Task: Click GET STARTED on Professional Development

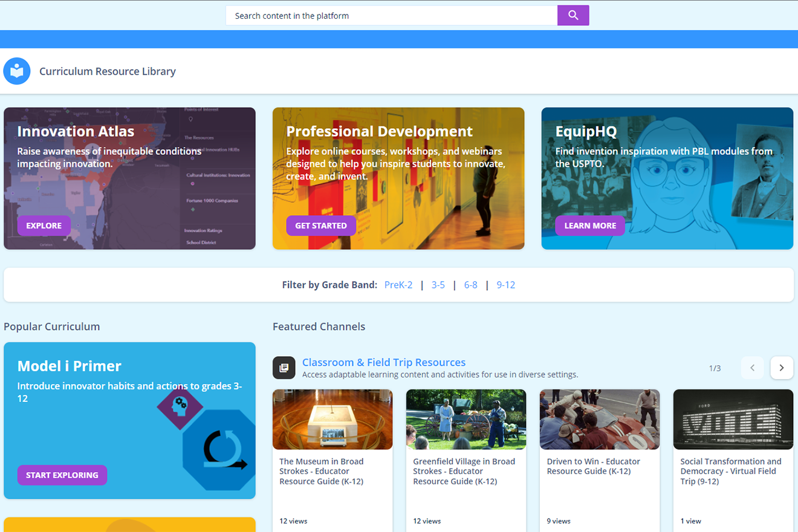Action: tap(321, 225)
